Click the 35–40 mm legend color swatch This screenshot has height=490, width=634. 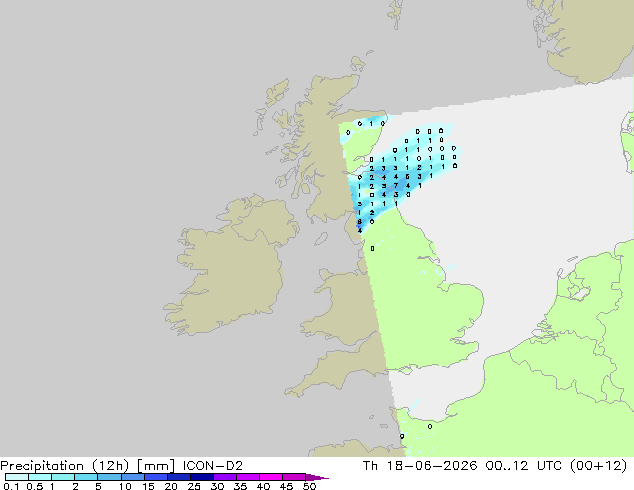pyautogui.click(x=248, y=477)
